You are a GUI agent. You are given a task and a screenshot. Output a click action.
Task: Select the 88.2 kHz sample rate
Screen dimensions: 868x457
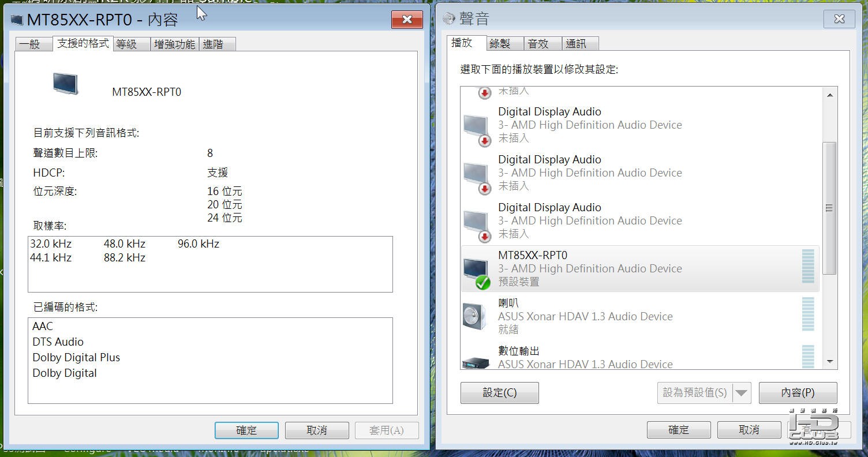click(125, 258)
